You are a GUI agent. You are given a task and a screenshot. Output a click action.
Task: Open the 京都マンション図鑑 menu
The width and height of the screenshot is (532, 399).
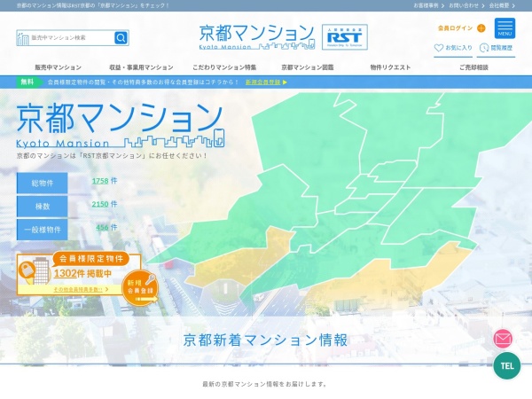[308, 67]
